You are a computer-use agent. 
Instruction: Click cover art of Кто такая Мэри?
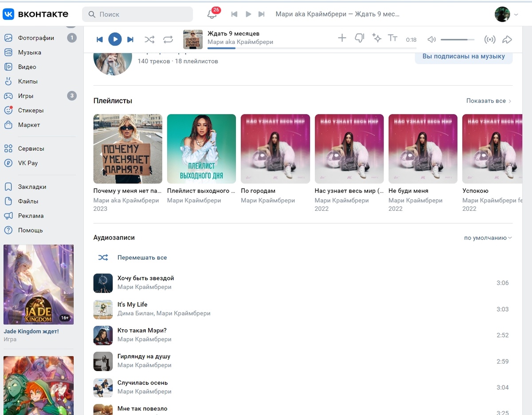click(x=103, y=335)
